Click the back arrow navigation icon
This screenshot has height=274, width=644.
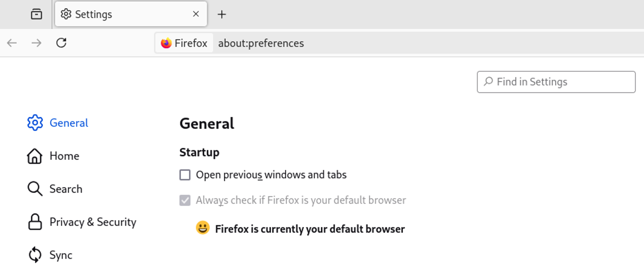12,43
